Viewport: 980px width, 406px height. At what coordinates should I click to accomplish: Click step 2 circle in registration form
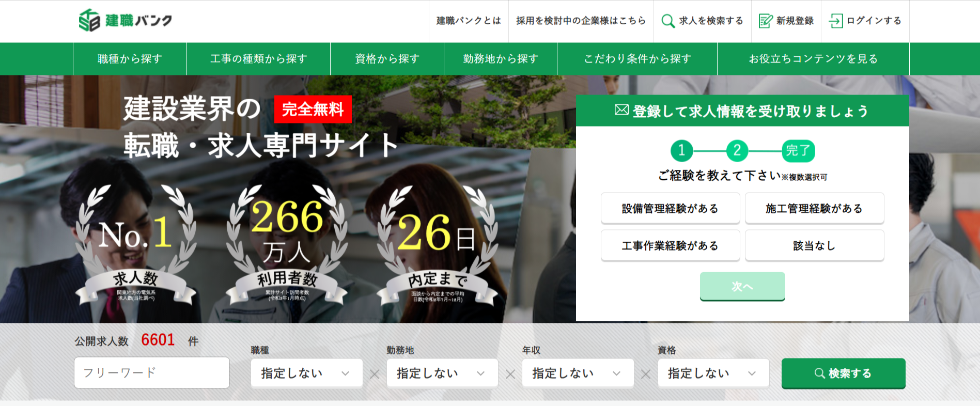pyautogui.click(x=737, y=150)
